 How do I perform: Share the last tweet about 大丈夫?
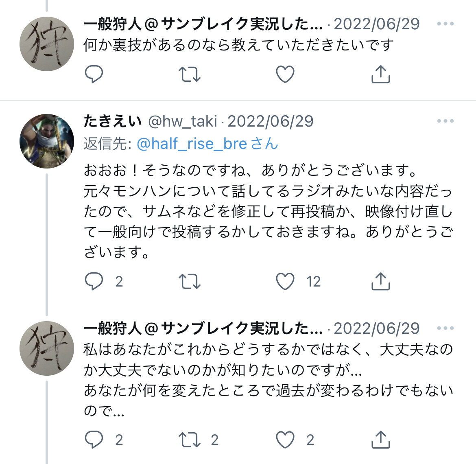point(381,440)
